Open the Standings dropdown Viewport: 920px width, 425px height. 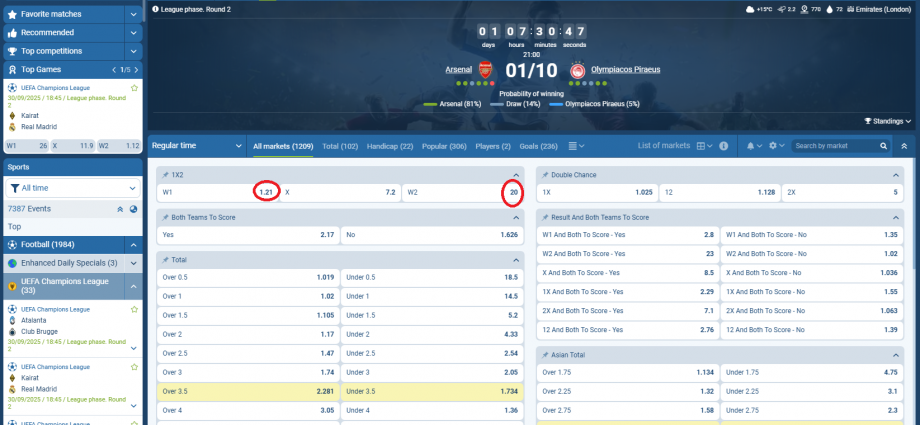click(x=888, y=122)
